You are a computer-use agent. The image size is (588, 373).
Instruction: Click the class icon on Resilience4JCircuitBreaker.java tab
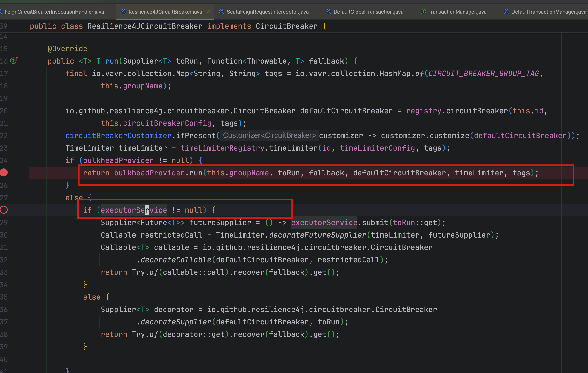click(124, 12)
